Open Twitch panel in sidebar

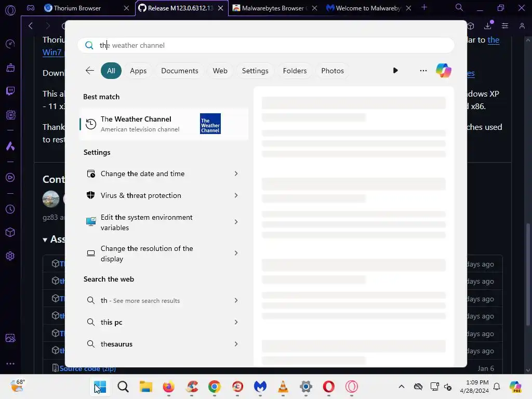[10, 91]
